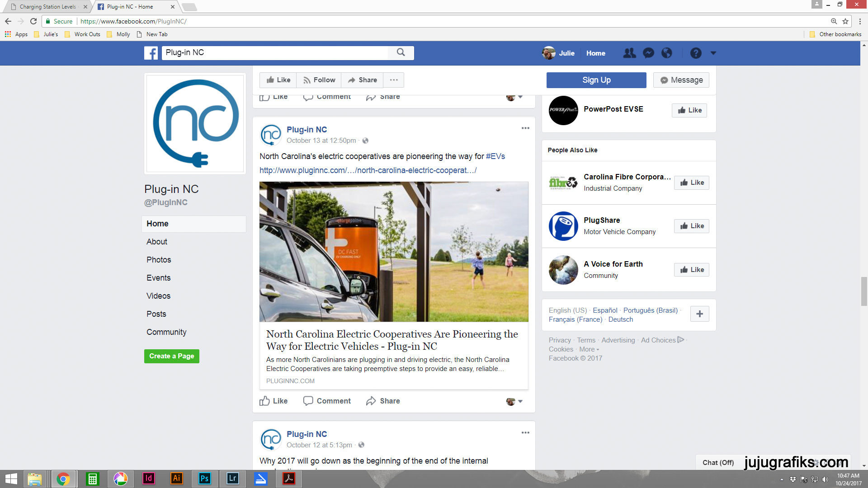Viewport: 868px width, 488px height.
Task: Open the Messenger icon in header
Action: click(x=648, y=53)
